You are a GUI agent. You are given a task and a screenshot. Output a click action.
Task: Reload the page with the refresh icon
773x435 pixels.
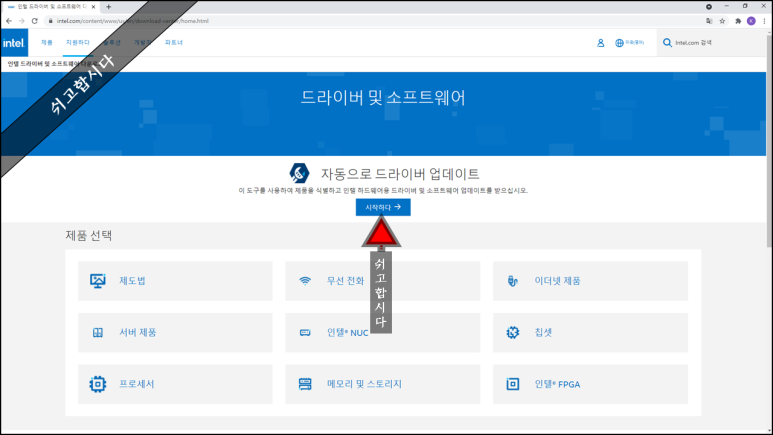click(x=35, y=21)
